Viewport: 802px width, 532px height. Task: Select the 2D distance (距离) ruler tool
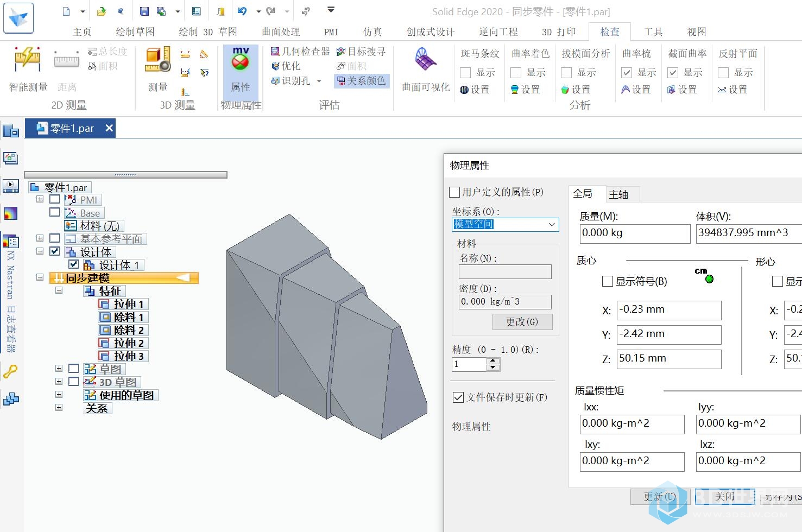[67, 69]
